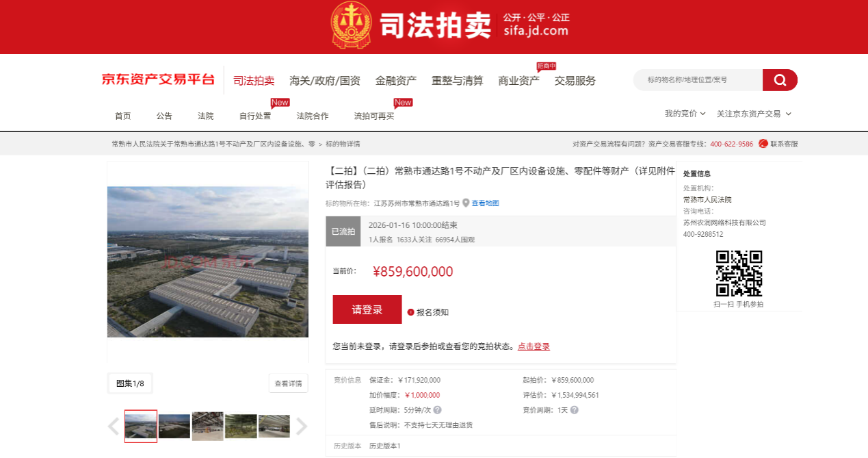
Task: Open 法院 menu item
Action: [205, 116]
